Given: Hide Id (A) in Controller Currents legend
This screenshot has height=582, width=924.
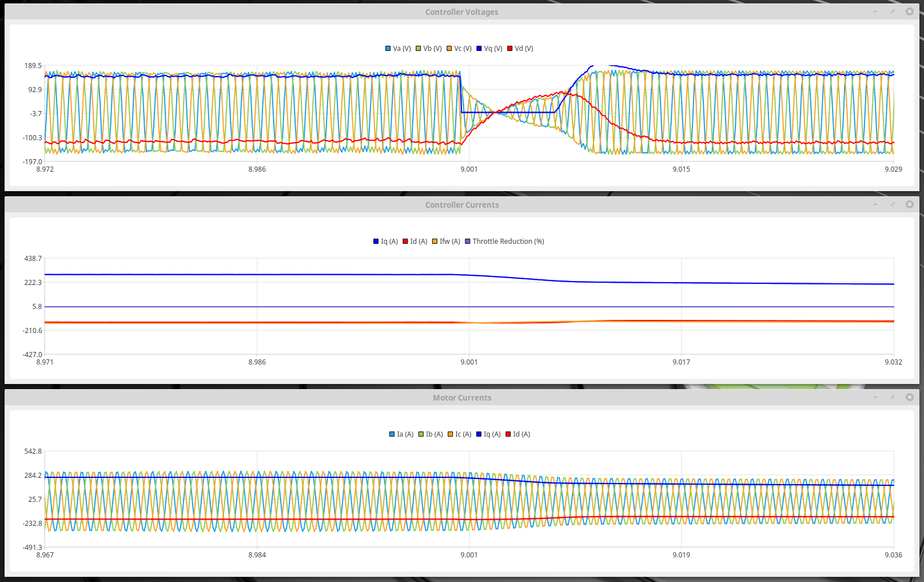Looking at the screenshot, I should [415, 241].
